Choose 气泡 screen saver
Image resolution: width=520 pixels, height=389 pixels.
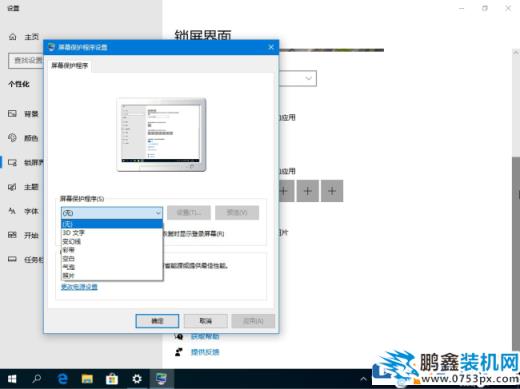point(112,267)
